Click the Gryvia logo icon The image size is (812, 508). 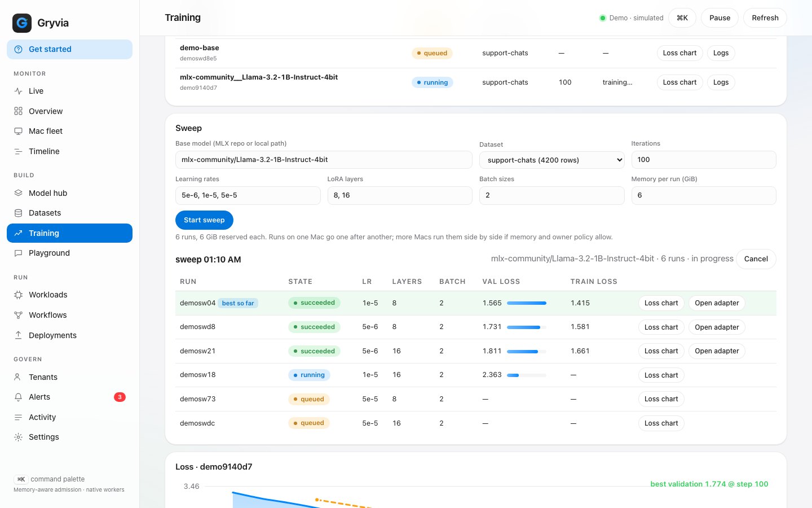pyautogui.click(x=22, y=23)
